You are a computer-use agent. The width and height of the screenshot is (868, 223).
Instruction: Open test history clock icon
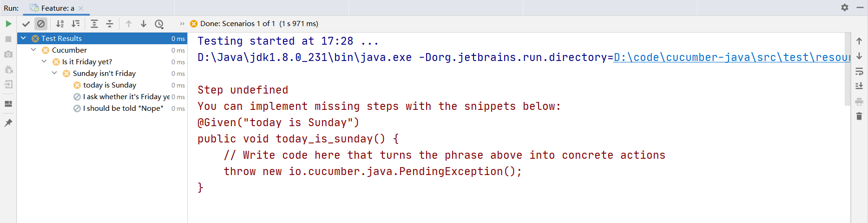(159, 24)
